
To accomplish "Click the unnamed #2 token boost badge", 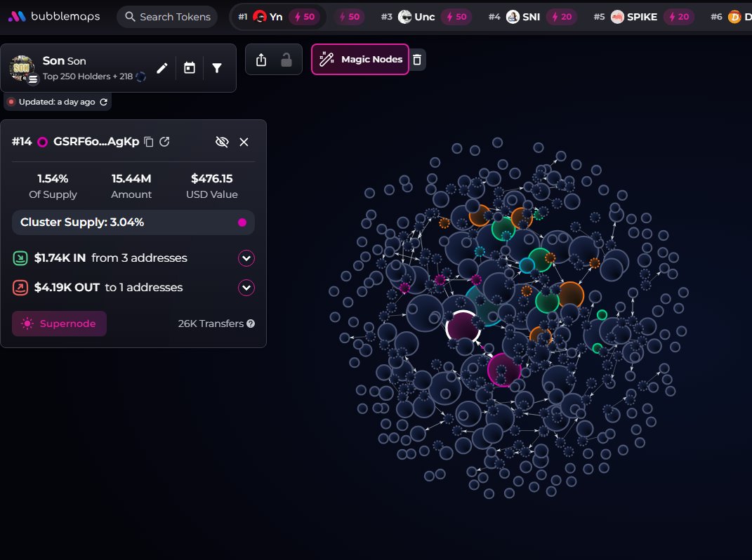I will (350, 17).
